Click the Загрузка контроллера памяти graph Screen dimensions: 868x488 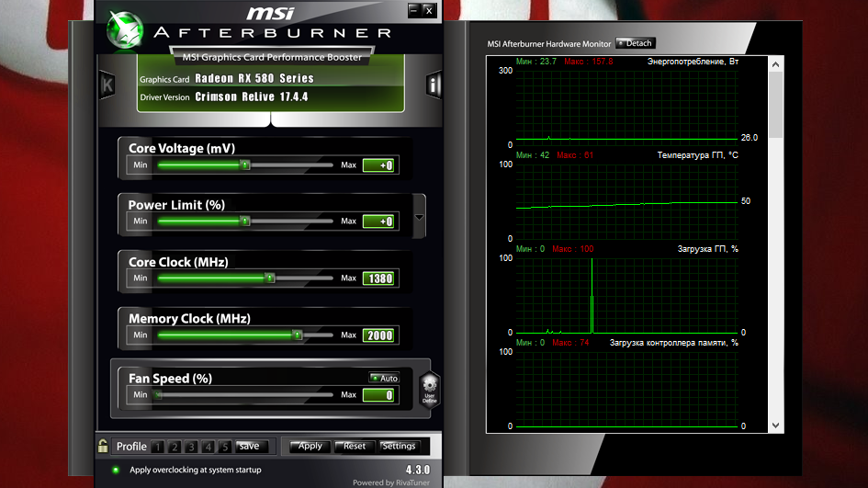(626, 389)
